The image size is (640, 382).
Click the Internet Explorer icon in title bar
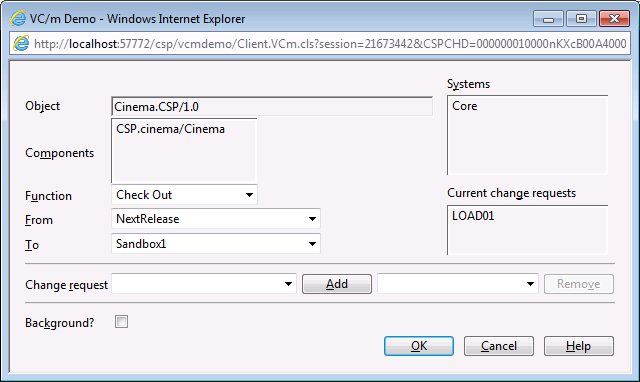pyautogui.click(x=18, y=18)
